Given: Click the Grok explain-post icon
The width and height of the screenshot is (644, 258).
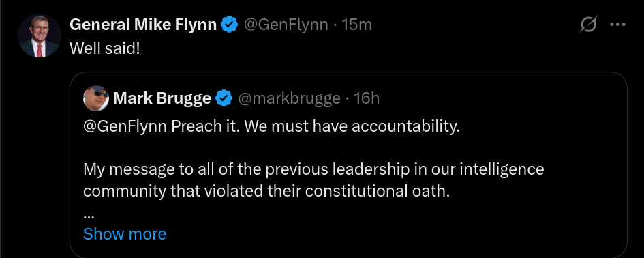Looking at the screenshot, I should click(589, 25).
